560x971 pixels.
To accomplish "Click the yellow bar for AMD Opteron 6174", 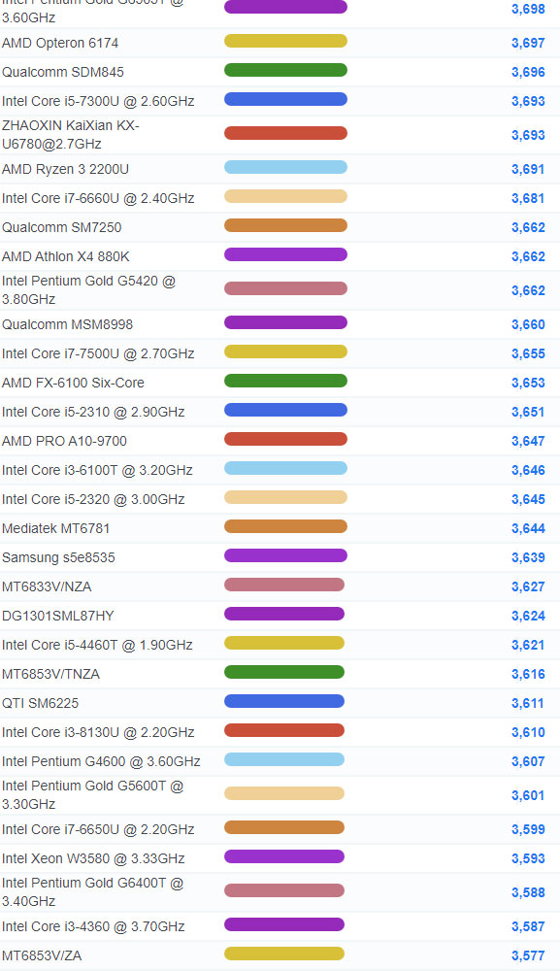I will click(285, 41).
